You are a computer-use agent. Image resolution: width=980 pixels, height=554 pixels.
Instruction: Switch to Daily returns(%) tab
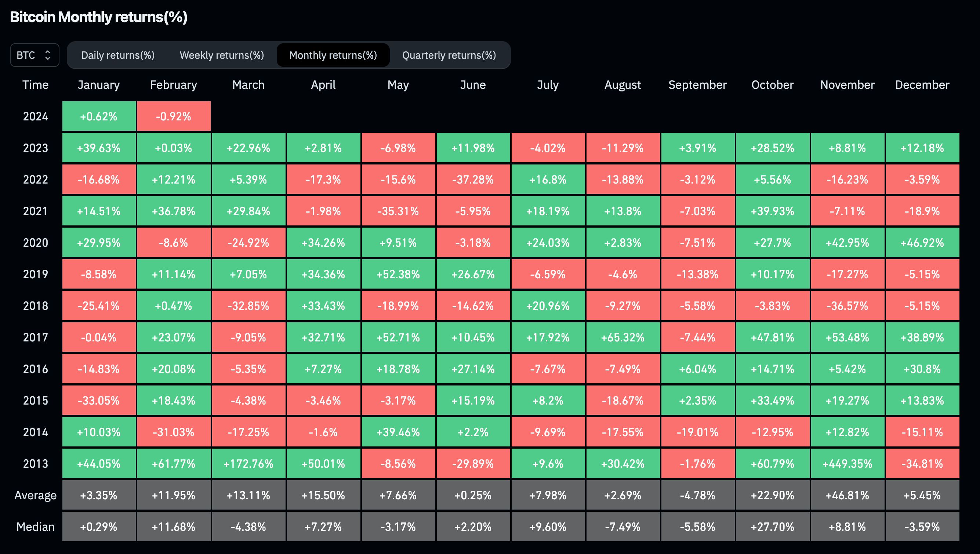coord(118,55)
